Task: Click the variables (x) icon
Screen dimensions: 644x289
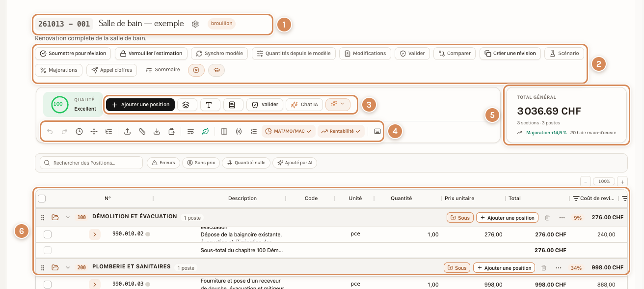Action: click(x=239, y=131)
